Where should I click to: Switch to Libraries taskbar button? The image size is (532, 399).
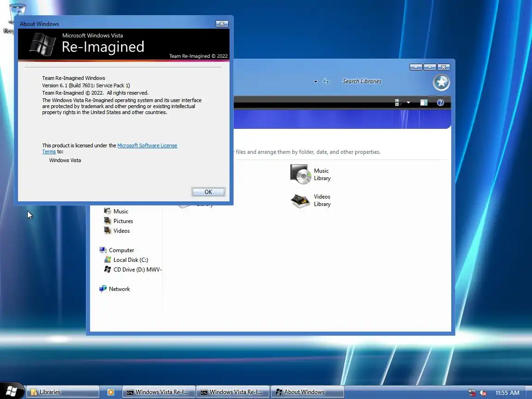tap(63, 392)
